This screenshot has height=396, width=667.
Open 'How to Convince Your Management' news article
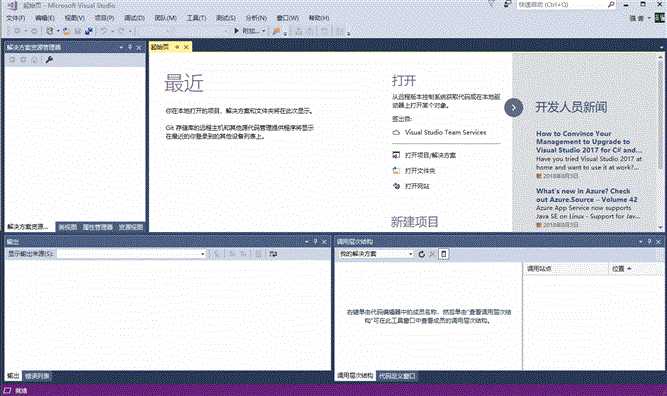click(x=589, y=142)
